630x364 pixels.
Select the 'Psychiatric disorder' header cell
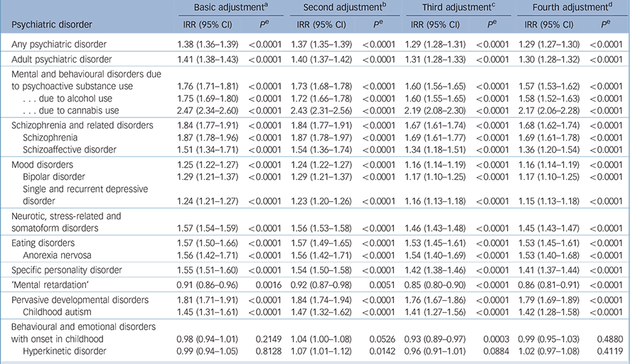(50, 24)
